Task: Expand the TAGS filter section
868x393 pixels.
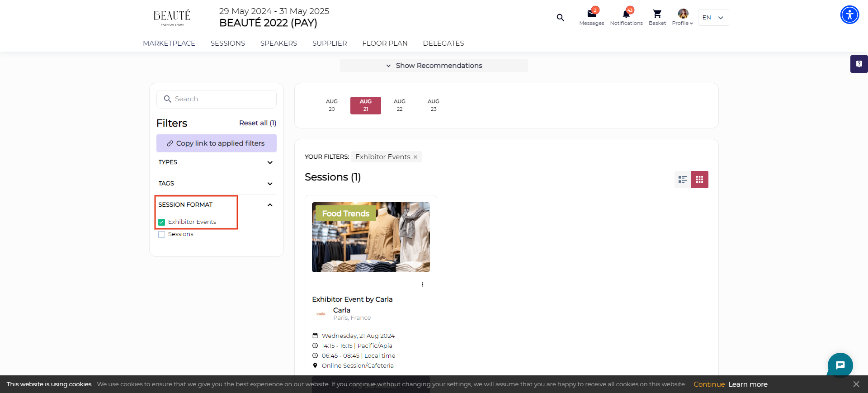Action: [x=217, y=184]
